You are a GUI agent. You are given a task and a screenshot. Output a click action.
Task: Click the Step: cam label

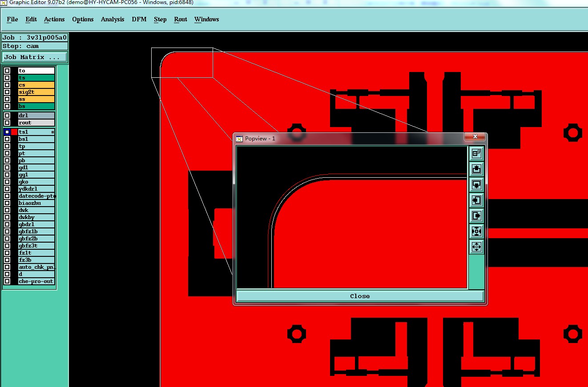35,46
